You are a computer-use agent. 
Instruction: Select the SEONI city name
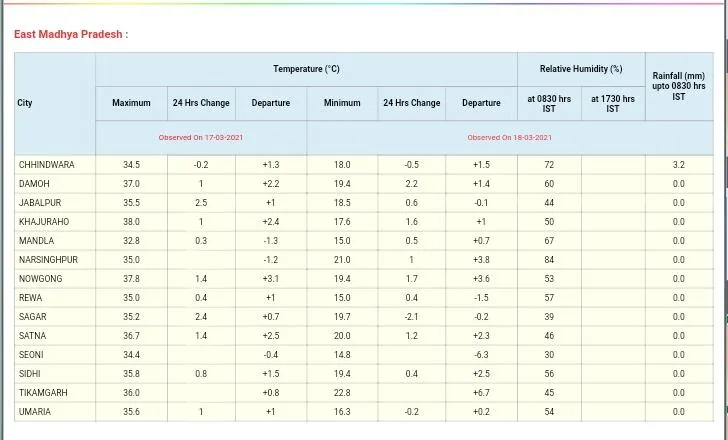[31, 355]
